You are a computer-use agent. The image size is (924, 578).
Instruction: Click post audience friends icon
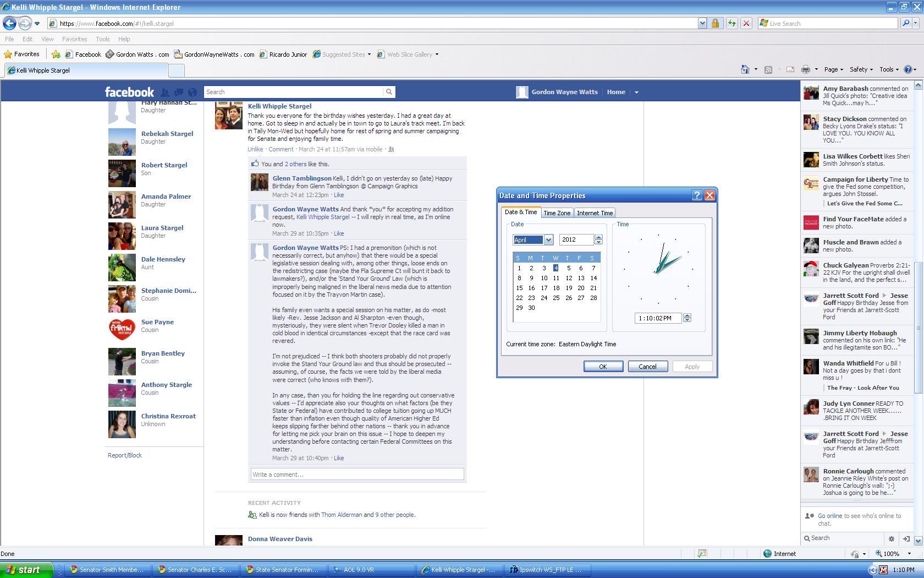click(391, 149)
